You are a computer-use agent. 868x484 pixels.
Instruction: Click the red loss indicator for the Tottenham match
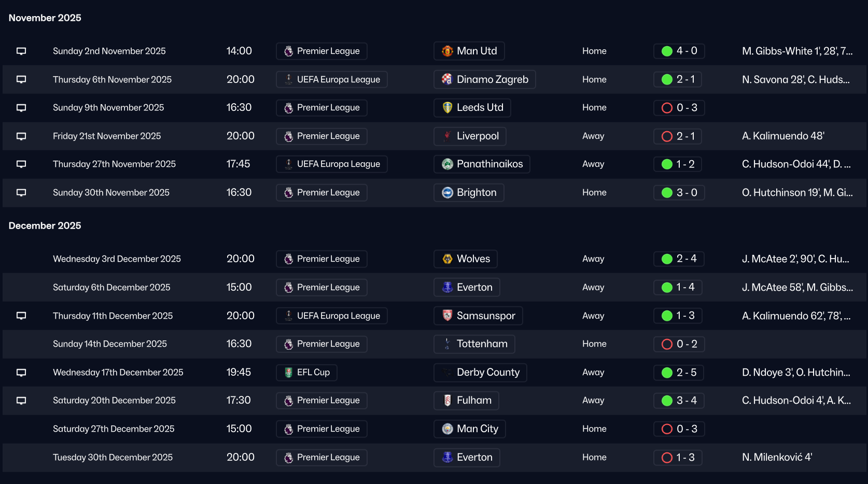(667, 344)
